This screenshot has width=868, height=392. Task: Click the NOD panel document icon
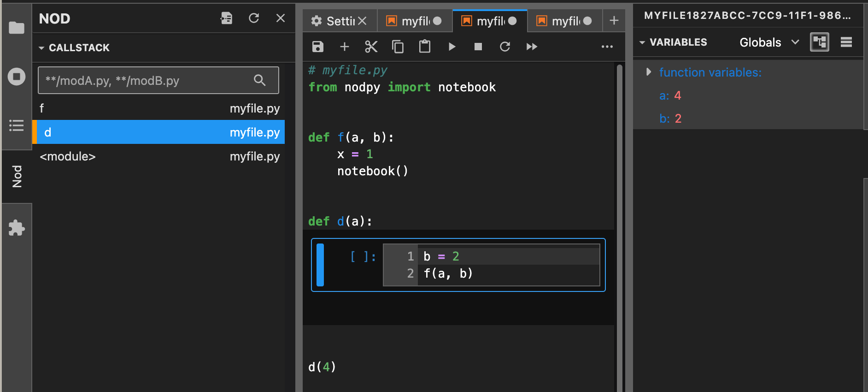click(227, 18)
